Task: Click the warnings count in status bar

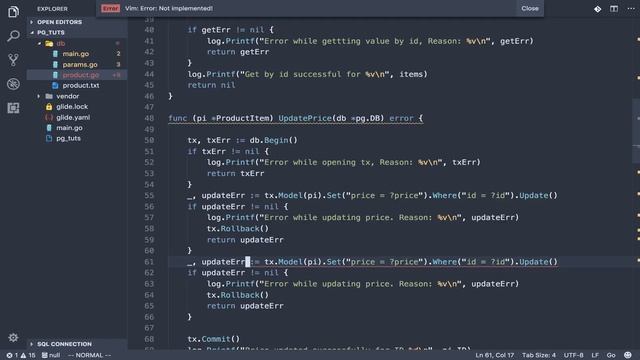Action: [x=28, y=355]
